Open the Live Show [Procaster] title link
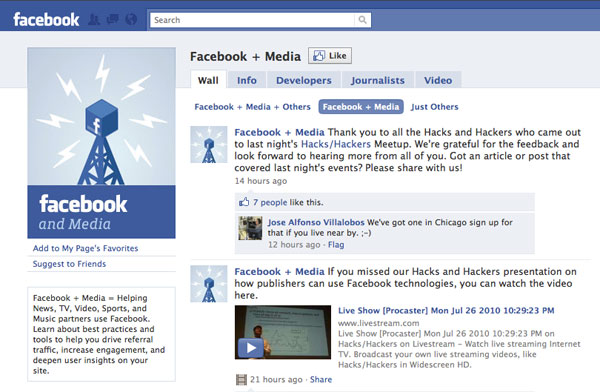This screenshot has width=600, height=392. click(x=446, y=310)
